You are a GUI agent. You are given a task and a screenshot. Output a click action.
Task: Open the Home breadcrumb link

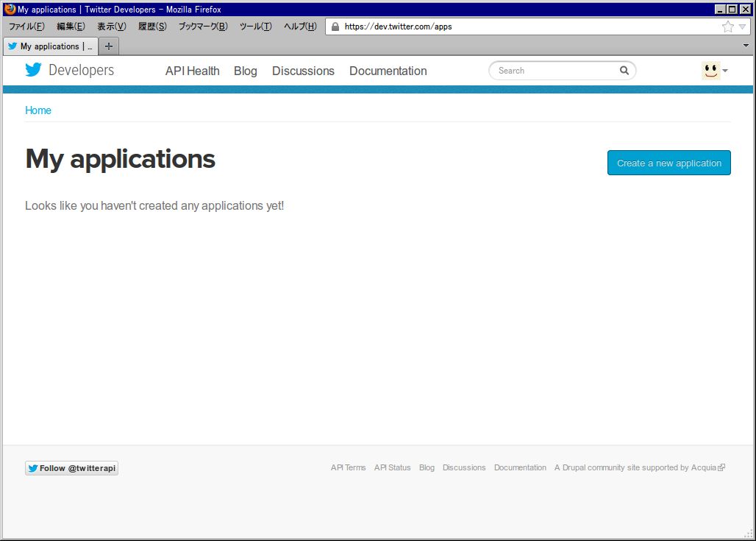(38, 110)
